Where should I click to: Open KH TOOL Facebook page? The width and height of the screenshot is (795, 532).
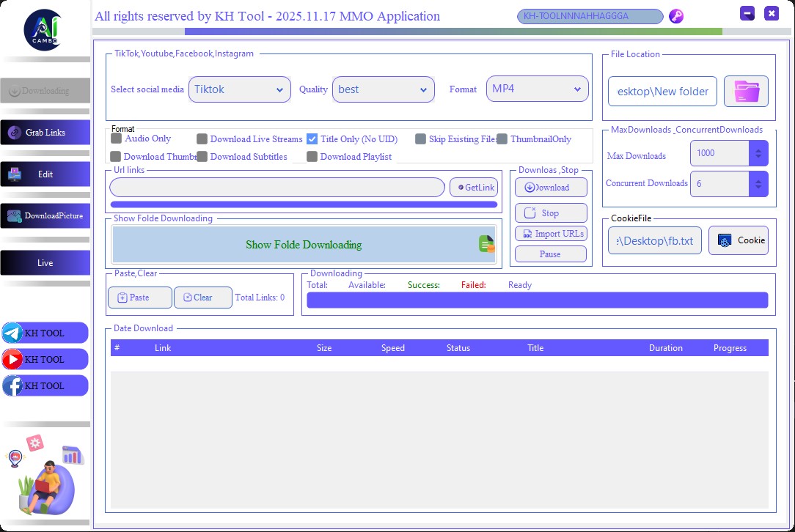pos(45,385)
